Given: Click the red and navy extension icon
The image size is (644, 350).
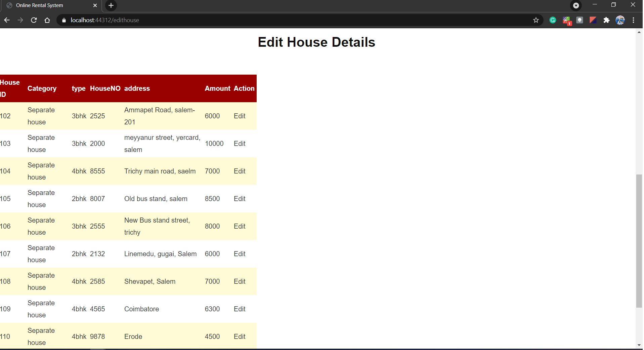Looking at the screenshot, I should [x=593, y=20].
